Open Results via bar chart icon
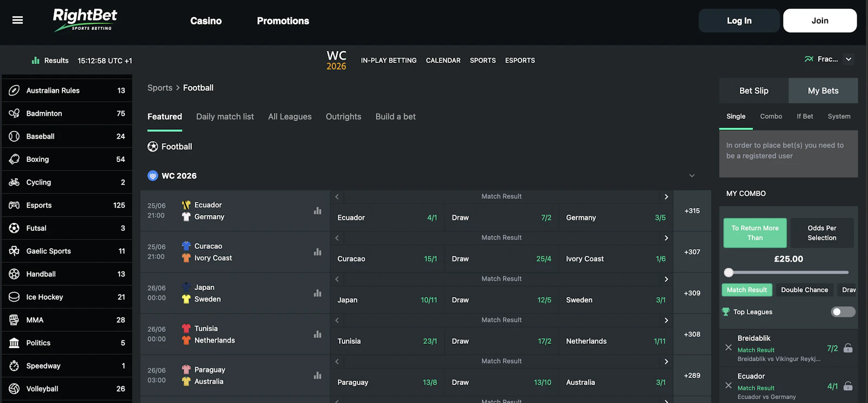The image size is (868, 403). (x=36, y=60)
